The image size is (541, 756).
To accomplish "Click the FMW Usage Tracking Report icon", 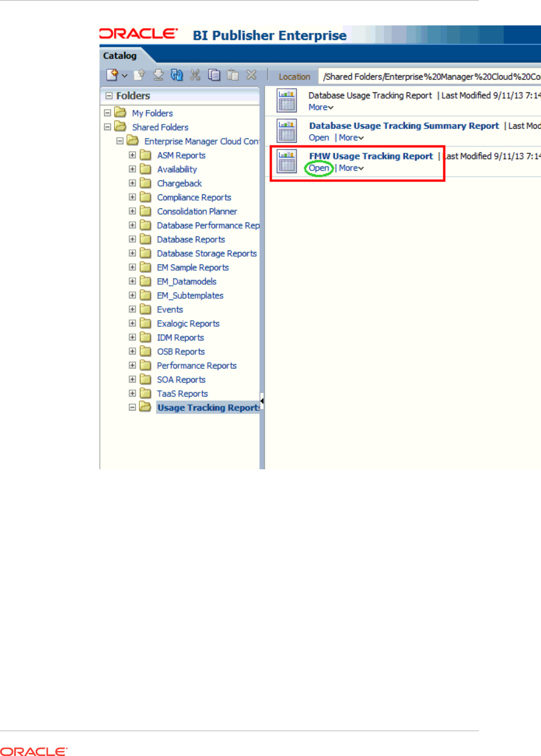I will (x=287, y=161).
